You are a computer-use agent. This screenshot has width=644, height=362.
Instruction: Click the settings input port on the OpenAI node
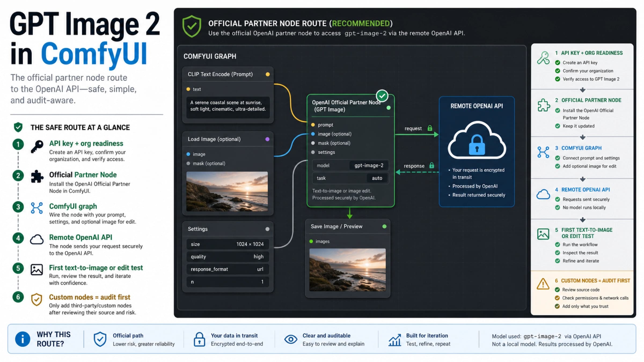coord(313,152)
